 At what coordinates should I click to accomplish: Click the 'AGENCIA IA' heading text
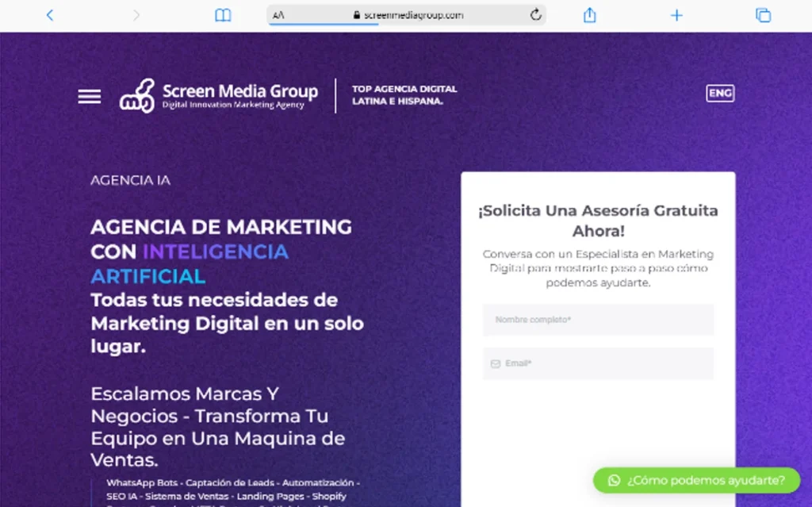tap(131, 180)
